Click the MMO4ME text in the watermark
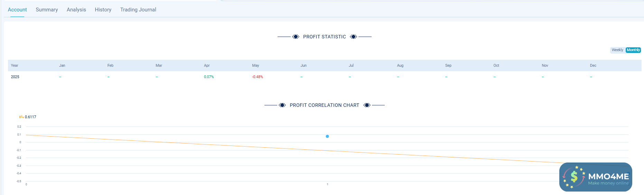This screenshot has width=644, height=195. pos(608,176)
